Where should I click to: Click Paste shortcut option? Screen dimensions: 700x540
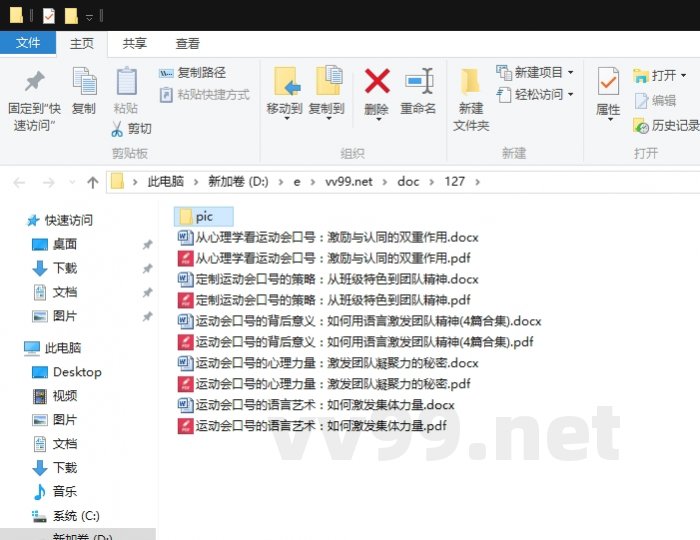tap(204, 95)
